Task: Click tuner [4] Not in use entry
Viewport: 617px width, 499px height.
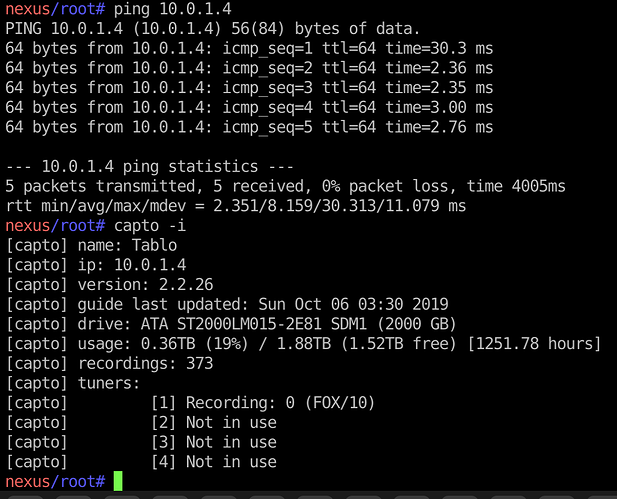Action: (x=214, y=462)
